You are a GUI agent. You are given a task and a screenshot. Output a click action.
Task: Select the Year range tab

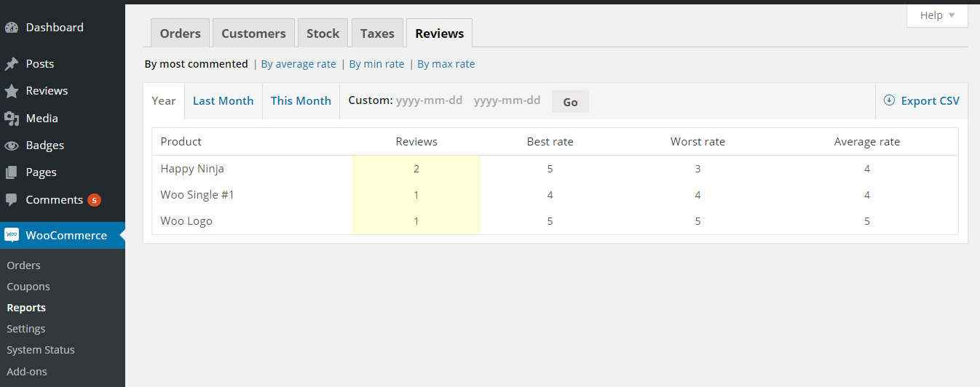click(164, 100)
